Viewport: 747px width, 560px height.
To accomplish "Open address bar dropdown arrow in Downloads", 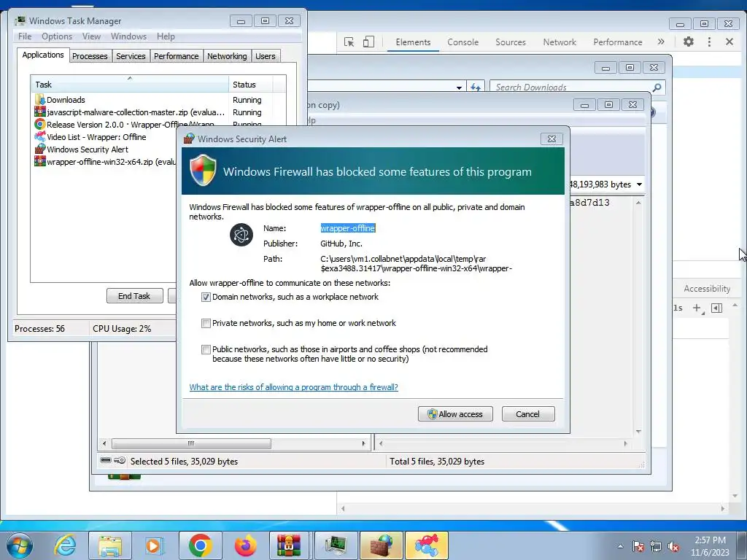I will (459, 87).
